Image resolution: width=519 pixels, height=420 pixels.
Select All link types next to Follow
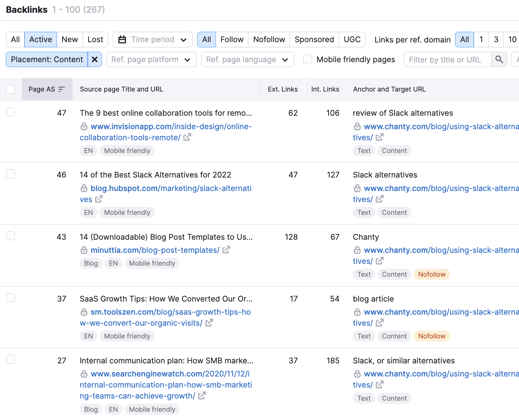pos(207,39)
